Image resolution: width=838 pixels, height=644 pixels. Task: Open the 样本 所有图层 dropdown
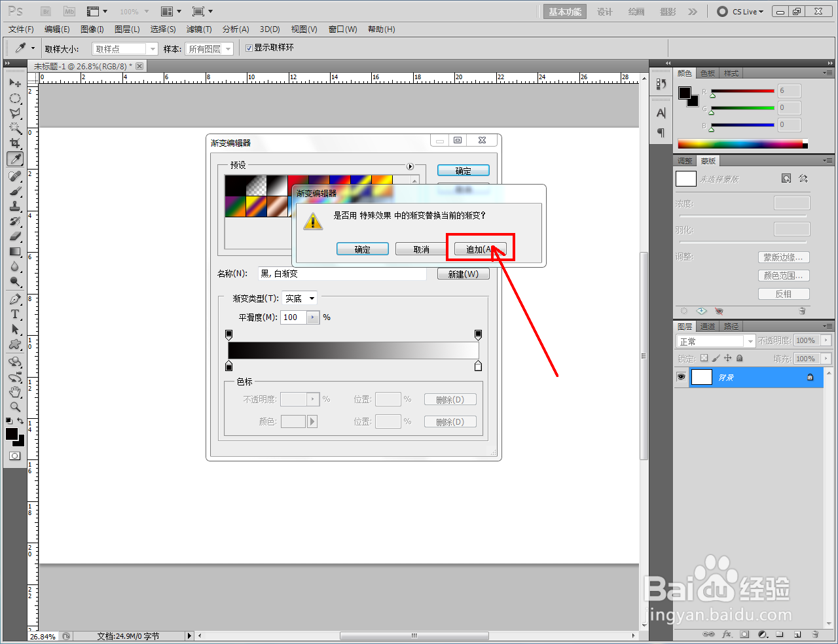tap(209, 48)
